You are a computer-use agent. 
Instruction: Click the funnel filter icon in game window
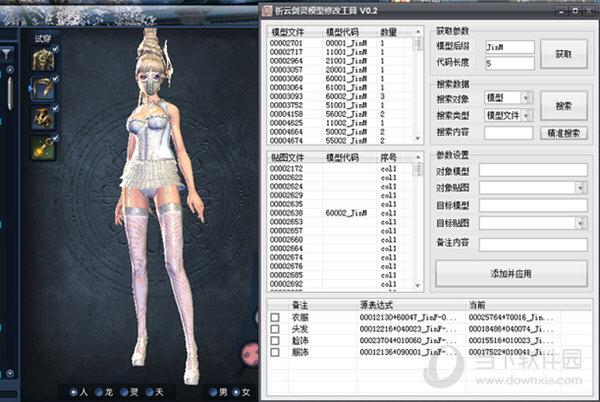click(7, 54)
